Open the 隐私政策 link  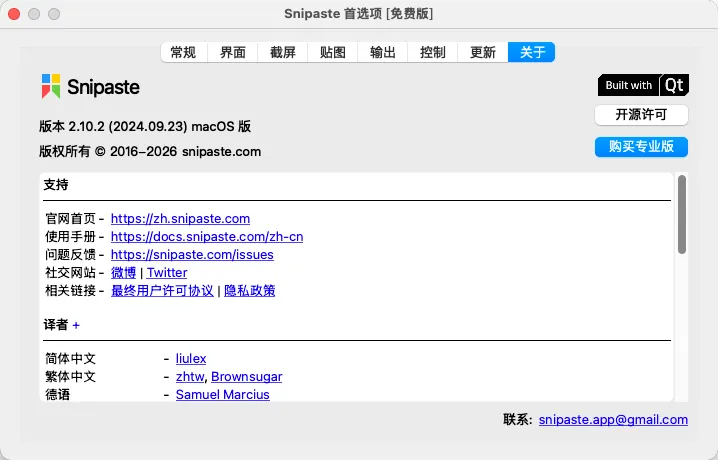[x=250, y=291]
